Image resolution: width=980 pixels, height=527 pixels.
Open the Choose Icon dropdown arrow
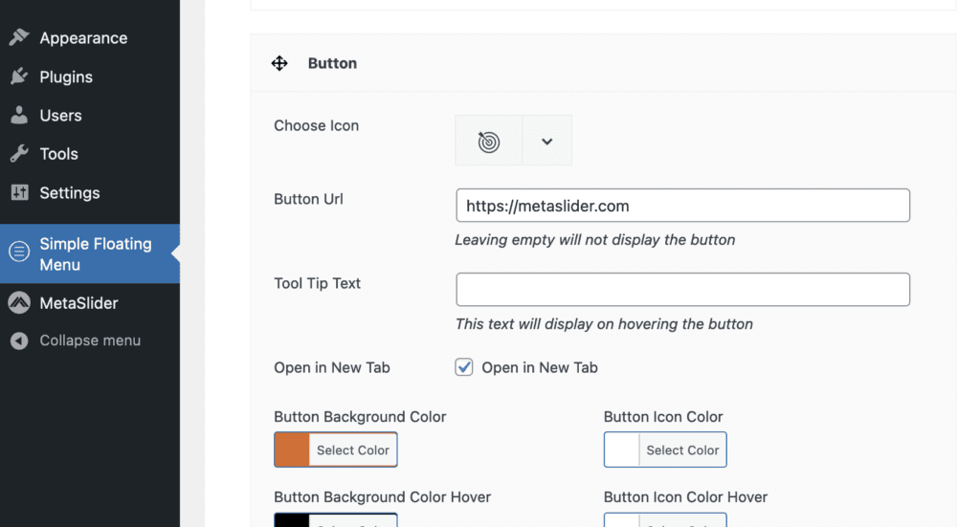pos(546,142)
